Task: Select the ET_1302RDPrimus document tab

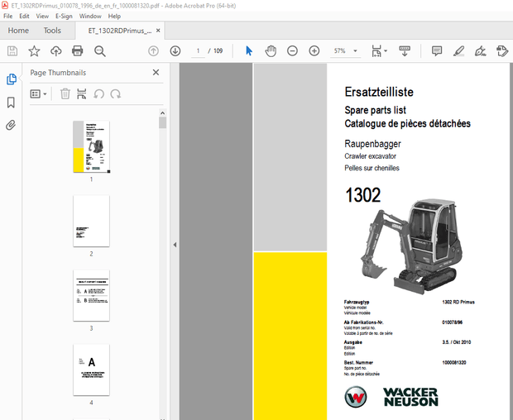Action: (120, 31)
